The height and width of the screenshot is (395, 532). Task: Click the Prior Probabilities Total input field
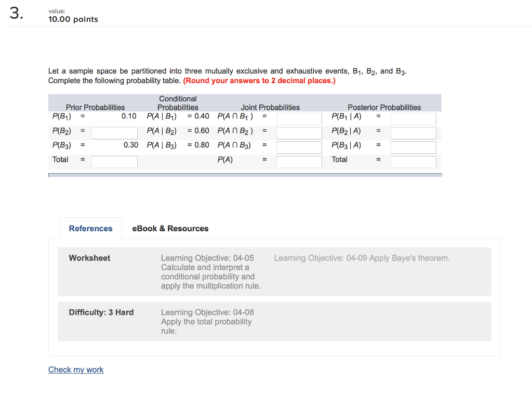[x=114, y=162]
